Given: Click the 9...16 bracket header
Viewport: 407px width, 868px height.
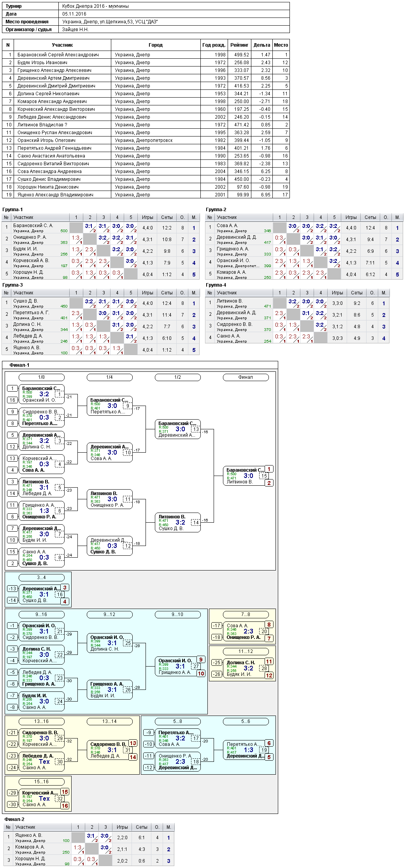Looking at the screenshot, I should [x=41, y=614].
